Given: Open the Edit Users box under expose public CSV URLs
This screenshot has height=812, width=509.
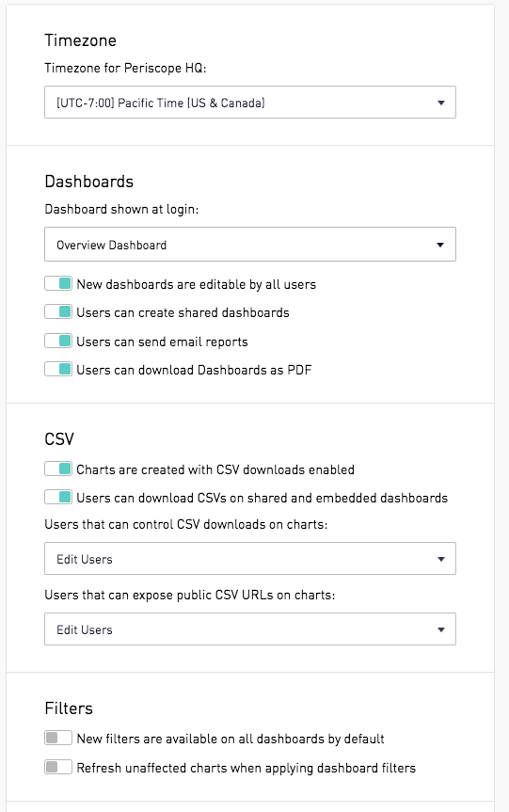Looking at the screenshot, I should [250, 629].
